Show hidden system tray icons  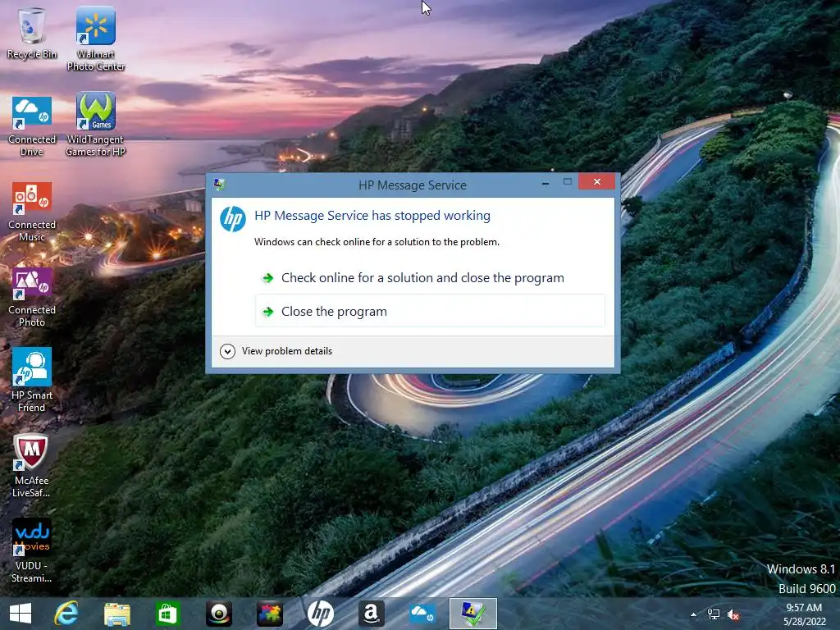point(693,614)
